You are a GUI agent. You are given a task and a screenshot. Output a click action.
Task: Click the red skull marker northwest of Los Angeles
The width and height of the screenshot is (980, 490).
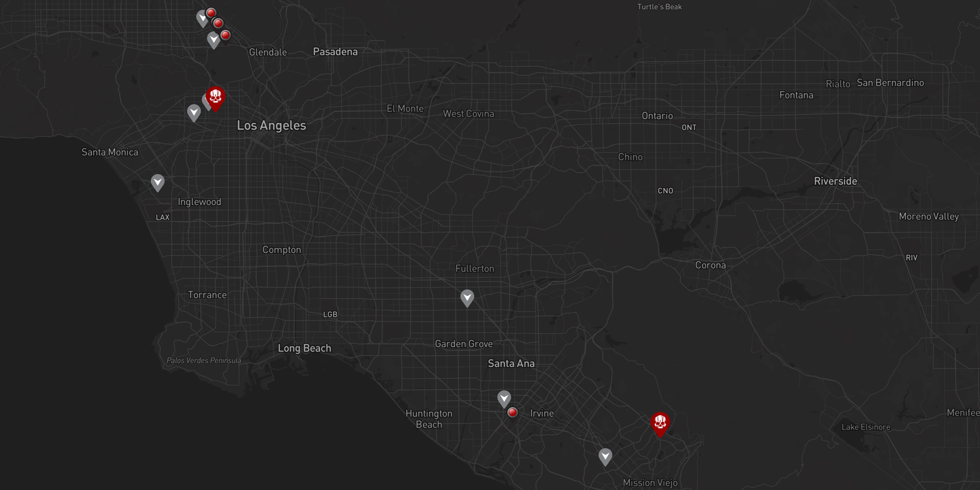215,98
